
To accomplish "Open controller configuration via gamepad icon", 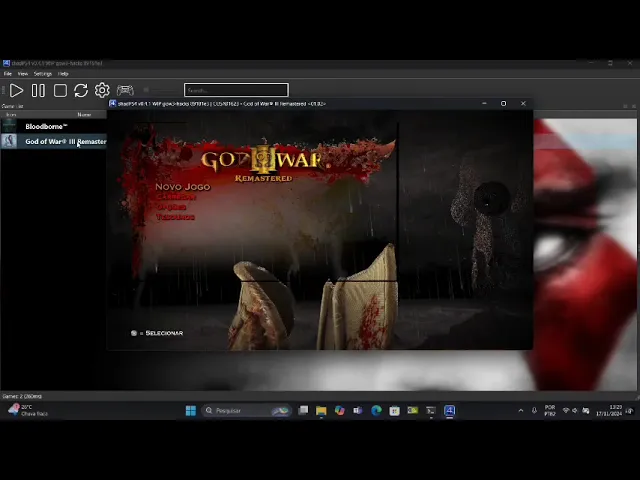I will [125, 90].
